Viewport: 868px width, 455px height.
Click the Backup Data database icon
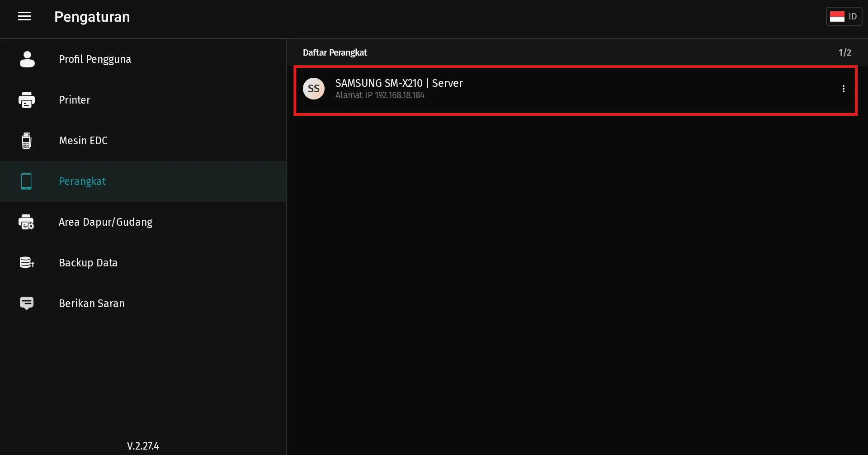pyautogui.click(x=27, y=263)
